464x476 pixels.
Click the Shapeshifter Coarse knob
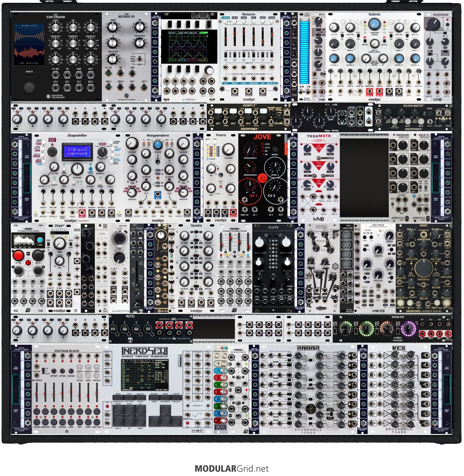(x=77, y=169)
